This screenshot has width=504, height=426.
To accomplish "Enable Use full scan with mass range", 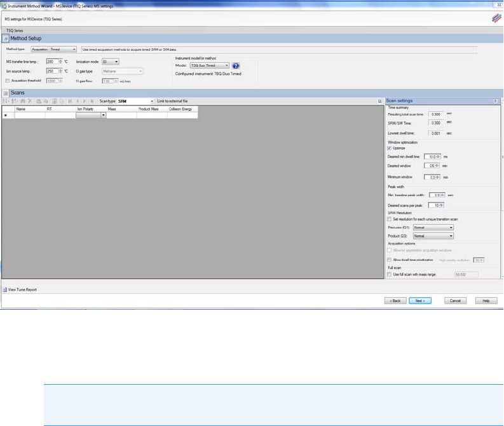I will (x=389, y=274).
